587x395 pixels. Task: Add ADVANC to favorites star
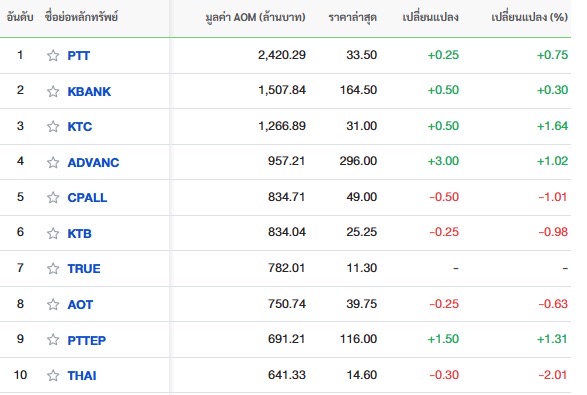[53, 162]
